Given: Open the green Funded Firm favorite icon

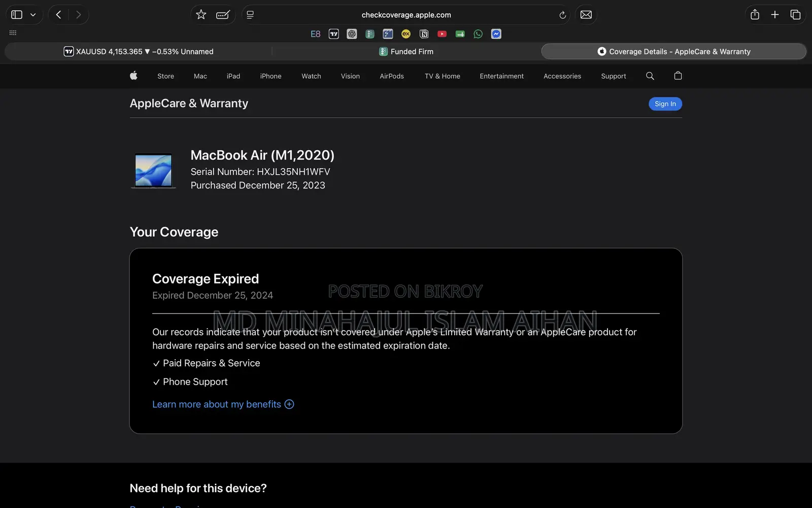Looking at the screenshot, I should pos(370,34).
